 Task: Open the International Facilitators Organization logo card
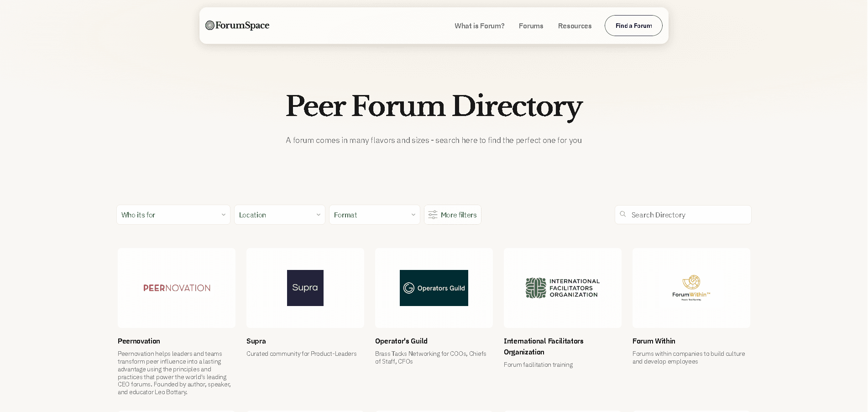(563, 288)
